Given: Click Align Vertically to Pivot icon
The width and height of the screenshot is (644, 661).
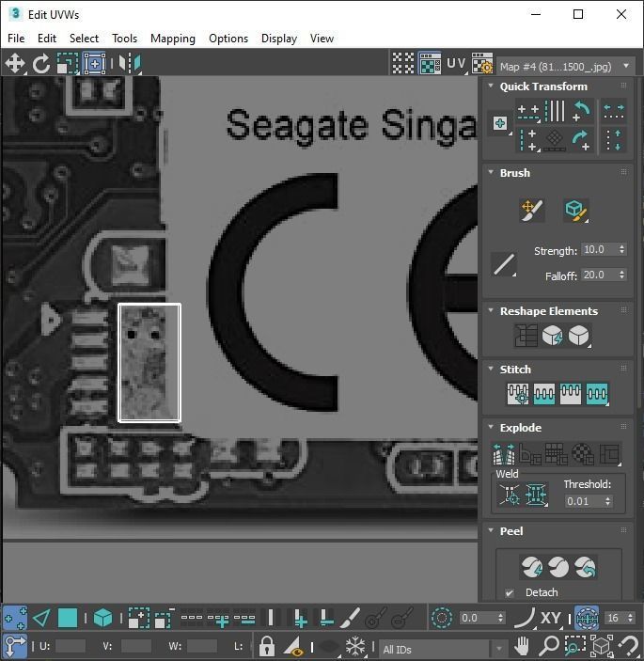Looking at the screenshot, I should pyautogui.click(x=528, y=140).
